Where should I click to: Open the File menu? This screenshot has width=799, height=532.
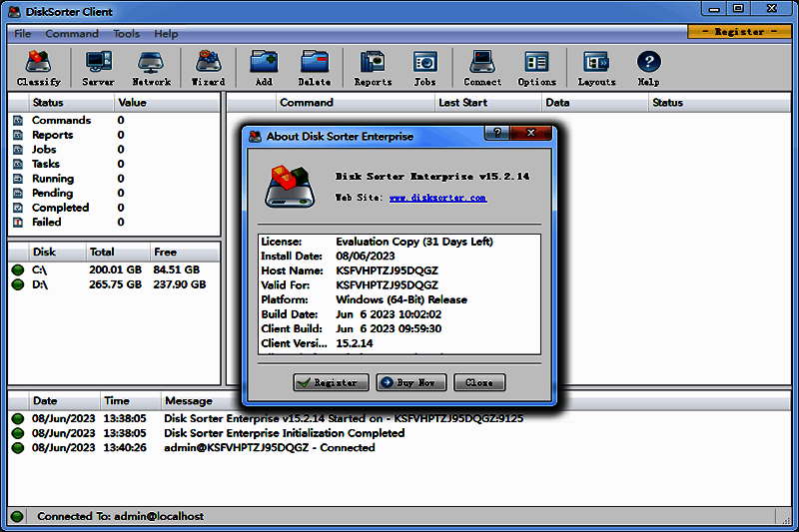coord(22,34)
